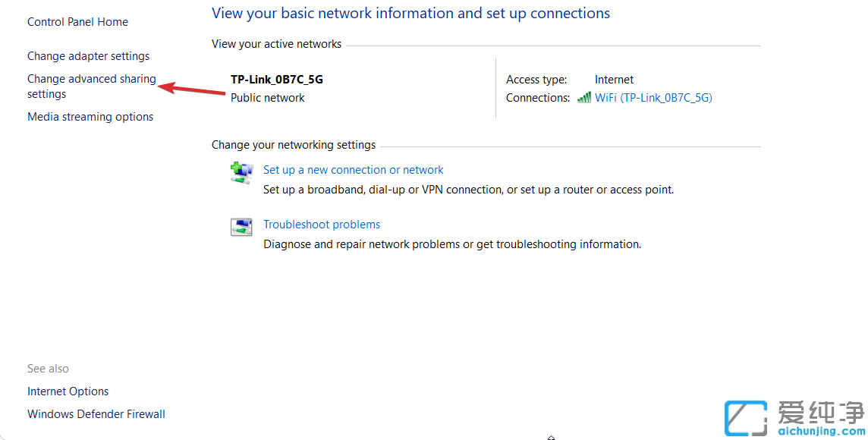Viewport: 868px width, 440px height.
Task: Open Change adapter settings
Action: point(88,56)
